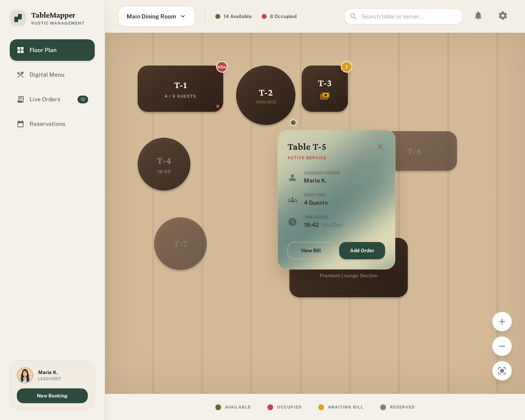Select the Floor Plan tab

52,50
